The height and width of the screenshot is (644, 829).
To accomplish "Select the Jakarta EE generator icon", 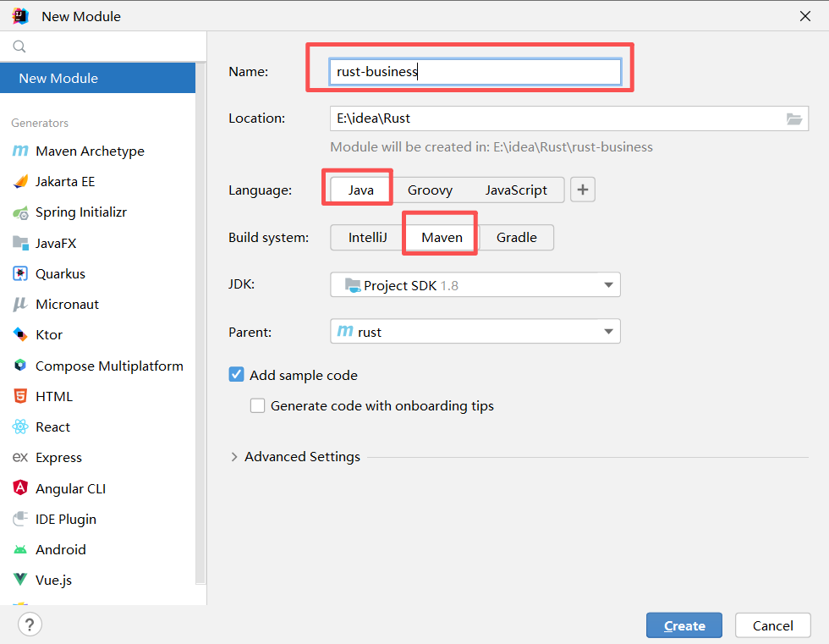I will click(20, 182).
